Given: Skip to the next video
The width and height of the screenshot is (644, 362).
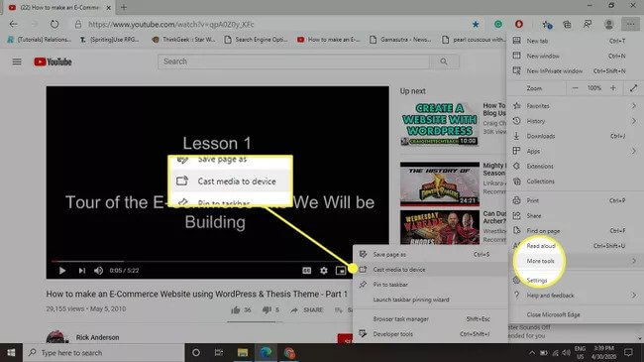Looking at the screenshot, I should click(81, 271).
